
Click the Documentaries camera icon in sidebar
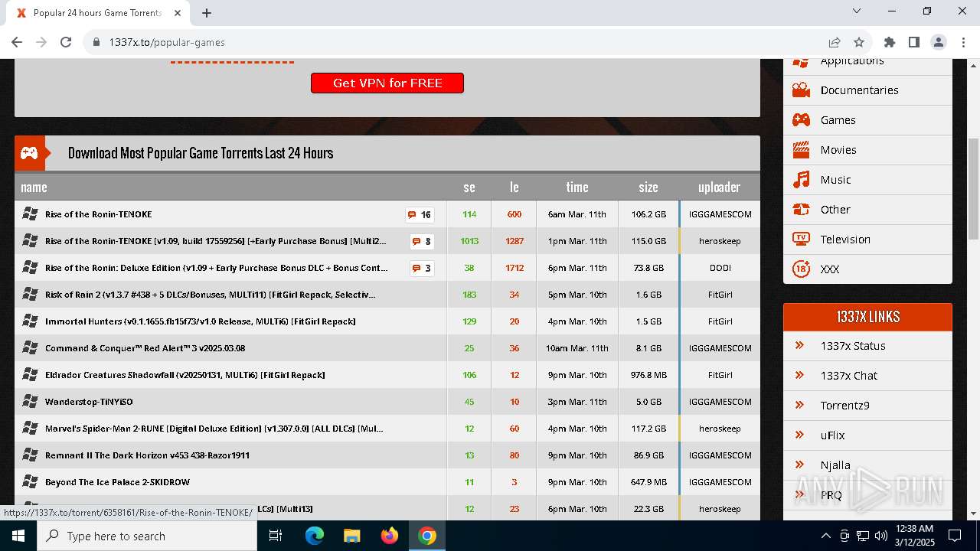tap(801, 90)
